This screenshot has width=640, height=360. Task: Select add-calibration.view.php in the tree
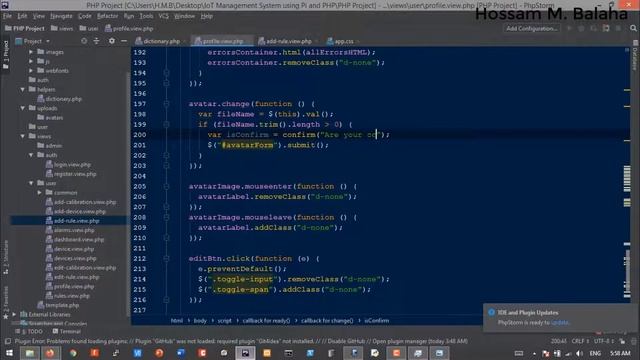85,202
